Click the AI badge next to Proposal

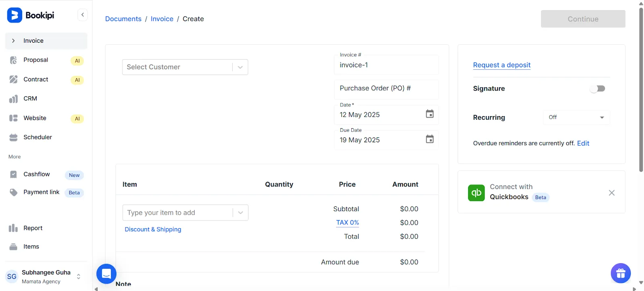[77, 61]
